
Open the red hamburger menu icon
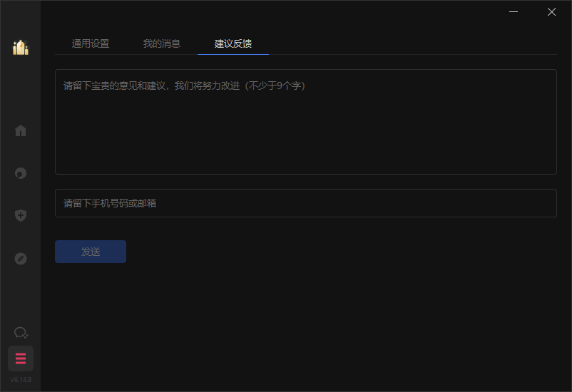coord(21,358)
